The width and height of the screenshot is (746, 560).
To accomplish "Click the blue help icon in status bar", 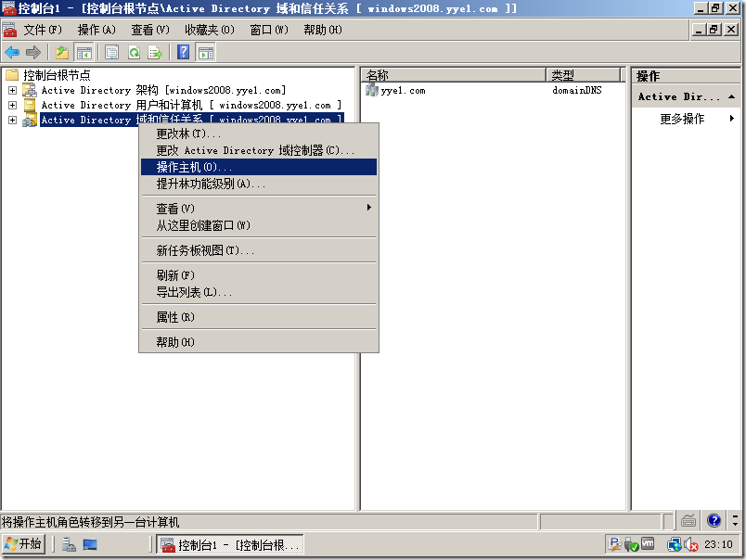I will coord(714,520).
